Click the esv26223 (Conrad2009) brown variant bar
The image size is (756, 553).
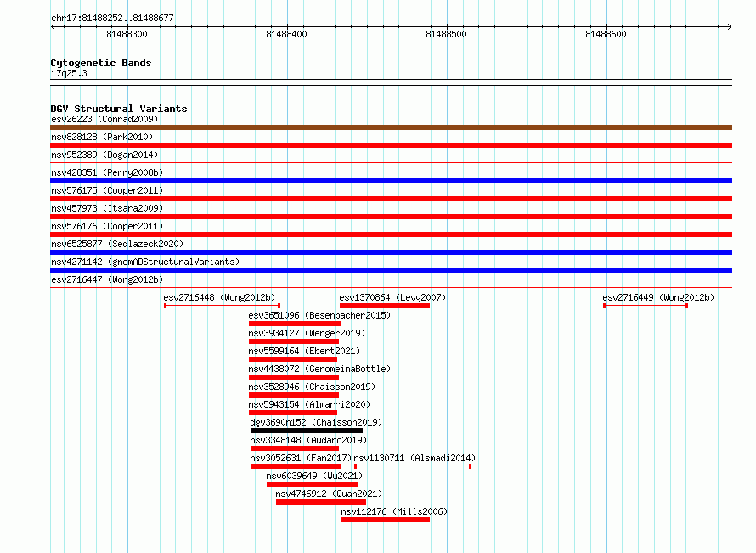click(x=391, y=127)
